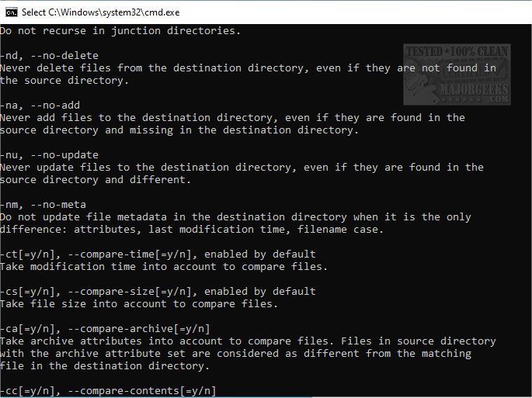Image resolution: width=532 pixels, height=398 pixels.
Task: Click the line "Take modification time into account"
Action: click(x=110, y=266)
